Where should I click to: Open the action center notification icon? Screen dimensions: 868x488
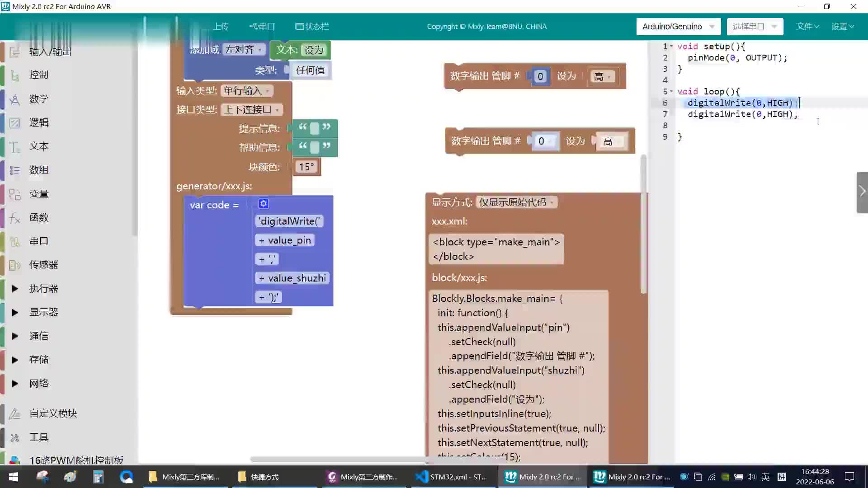tap(849, 477)
